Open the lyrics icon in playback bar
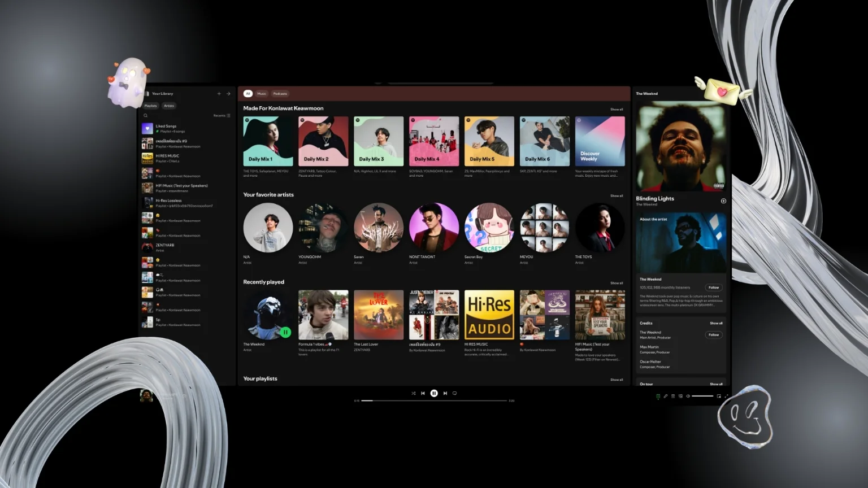The height and width of the screenshot is (488, 868). (x=665, y=396)
